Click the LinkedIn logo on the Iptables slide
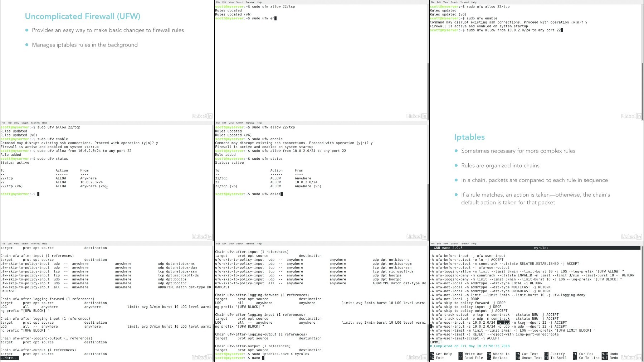Screen dimensions: 644x362 631,237
